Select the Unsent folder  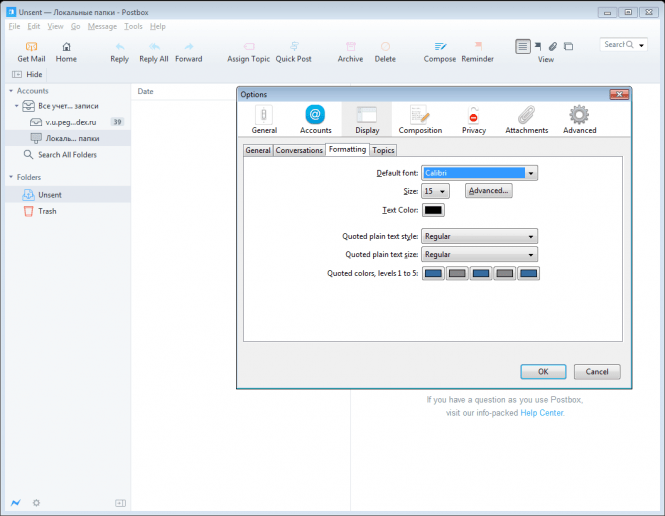(68, 195)
